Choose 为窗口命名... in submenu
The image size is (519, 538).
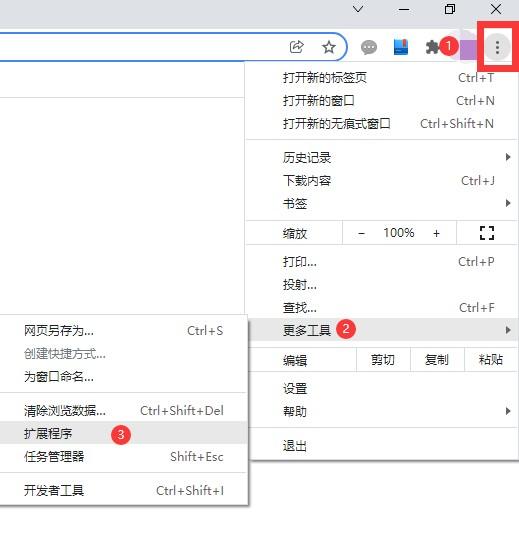[123, 377]
